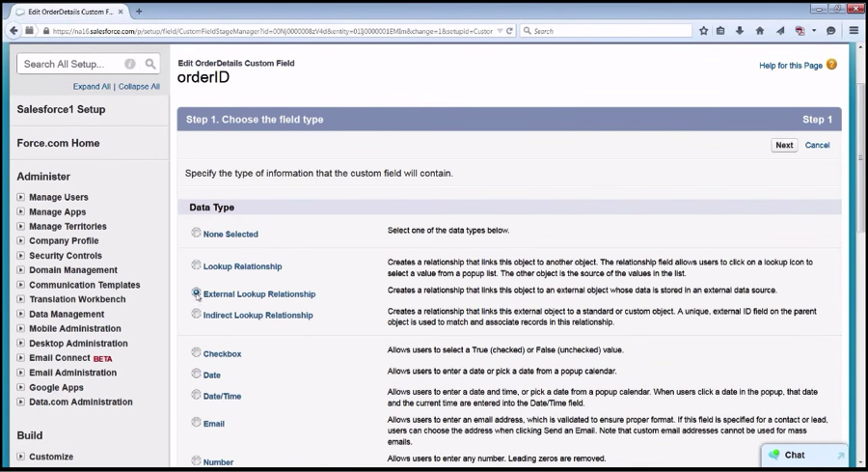868x472 pixels.
Task: Expand the Customize section under Build
Action: 20,457
